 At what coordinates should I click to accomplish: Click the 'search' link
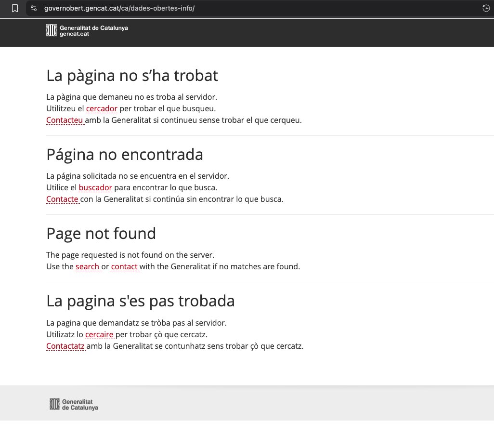(x=87, y=267)
